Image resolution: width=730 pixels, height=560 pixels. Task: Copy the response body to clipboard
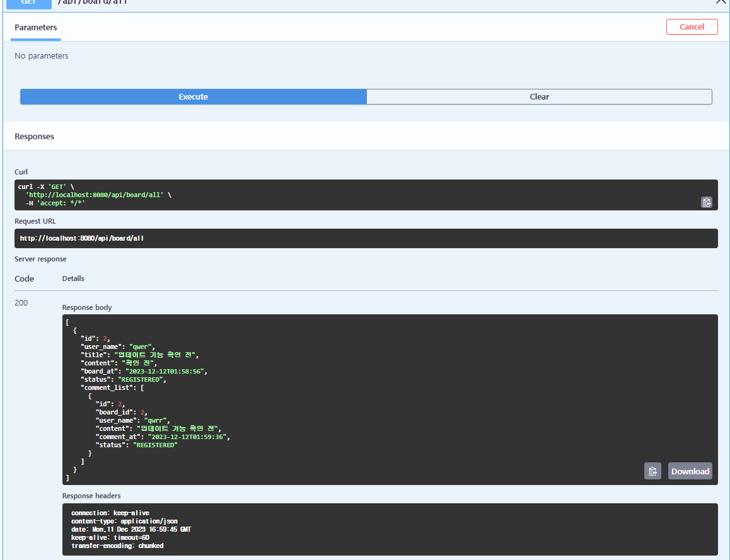tap(652, 471)
